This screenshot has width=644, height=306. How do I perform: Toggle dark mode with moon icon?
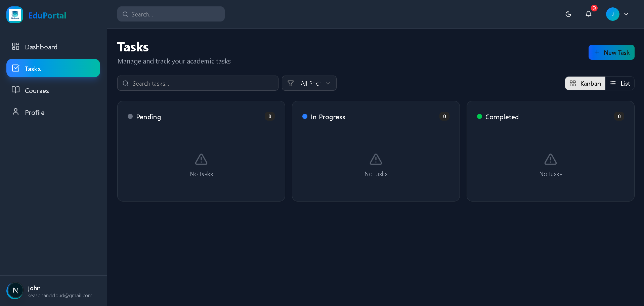click(568, 14)
